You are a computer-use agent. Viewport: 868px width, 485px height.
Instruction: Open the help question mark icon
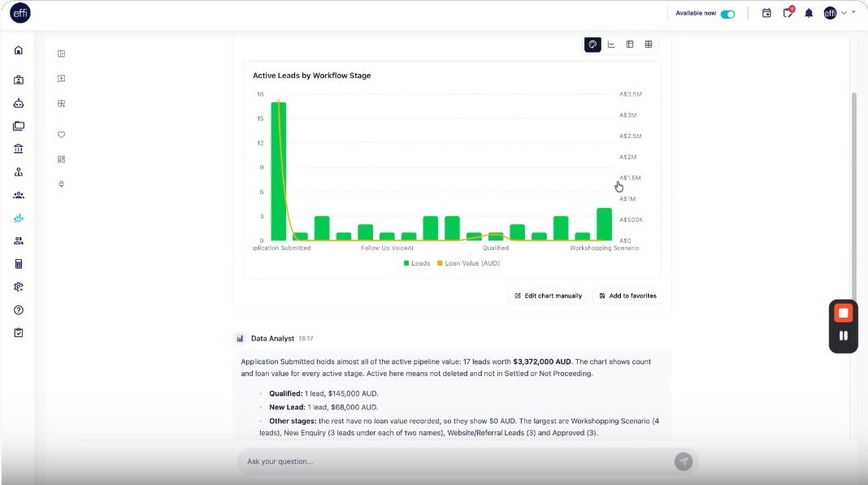pyautogui.click(x=18, y=310)
